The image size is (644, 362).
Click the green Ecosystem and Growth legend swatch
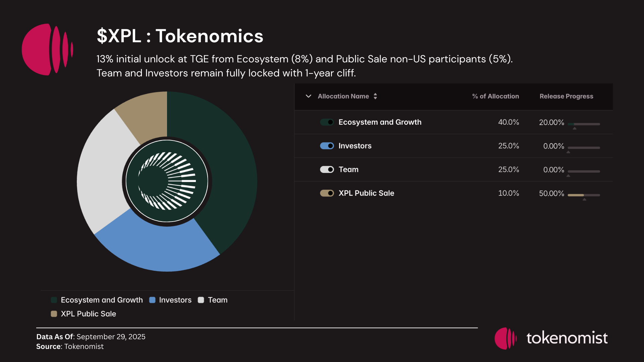tap(54, 300)
